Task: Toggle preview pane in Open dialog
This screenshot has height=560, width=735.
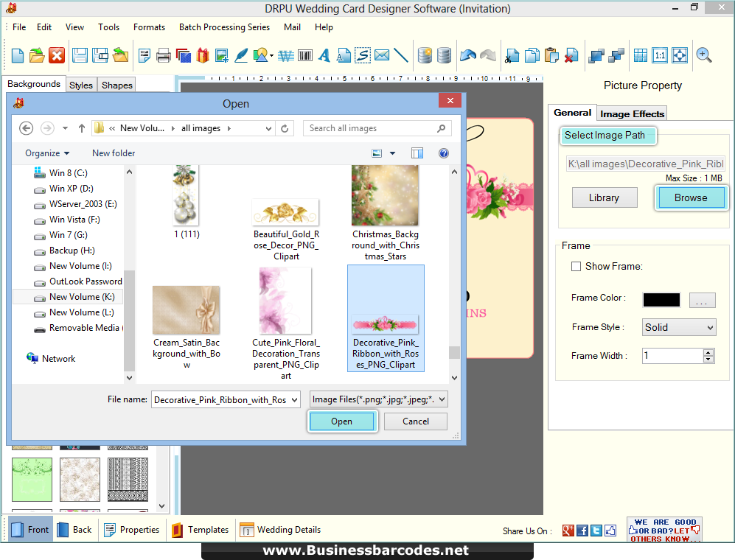Action: pos(417,153)
